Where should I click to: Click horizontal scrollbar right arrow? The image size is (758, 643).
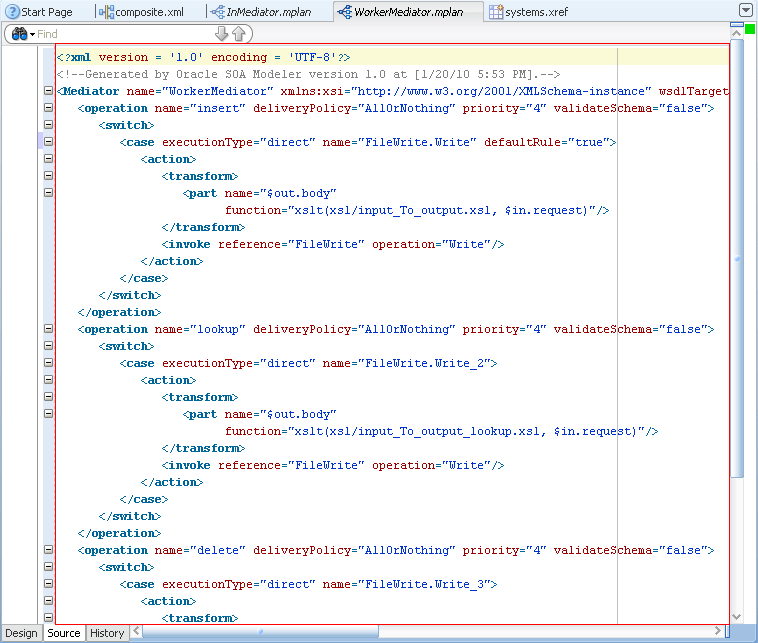pos(717,631)
